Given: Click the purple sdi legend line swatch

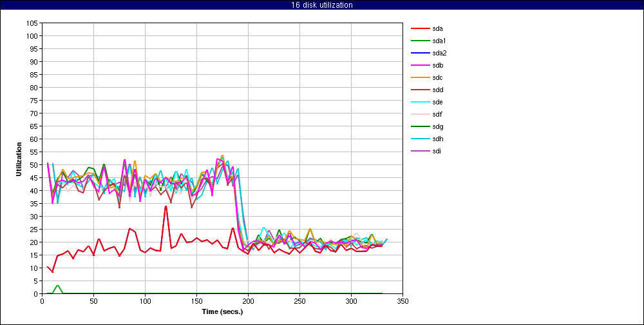Looking at the screenshot, I should tap(420, 151).
